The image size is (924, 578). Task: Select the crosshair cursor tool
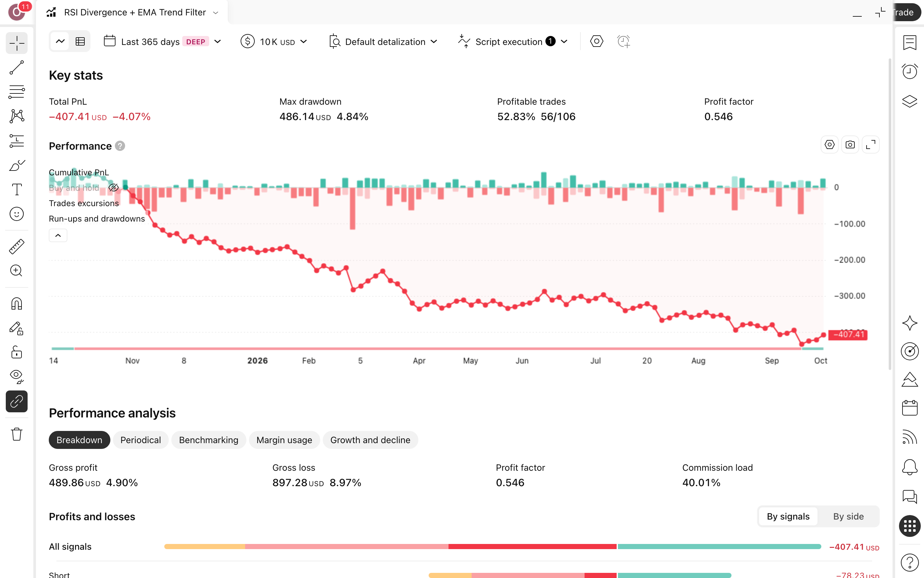point(17,43)
